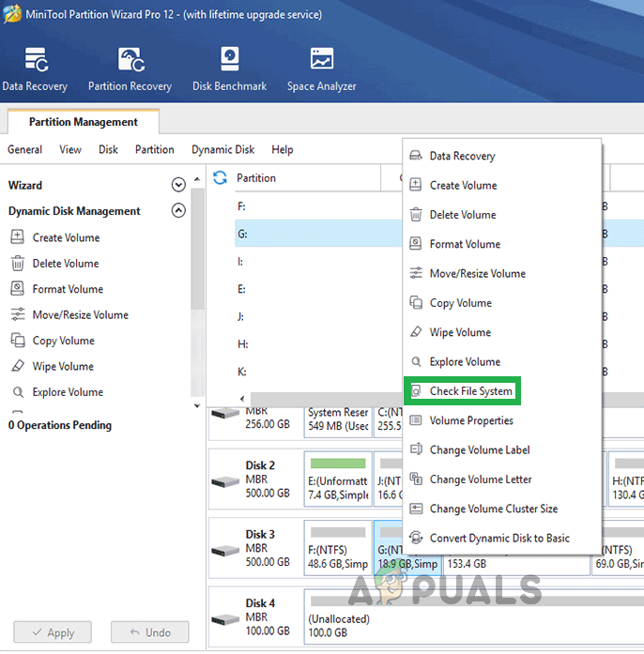The width and height of the screenshot is (644, 654).
Task: Select the J: partition row
Action: click(319, 316)
